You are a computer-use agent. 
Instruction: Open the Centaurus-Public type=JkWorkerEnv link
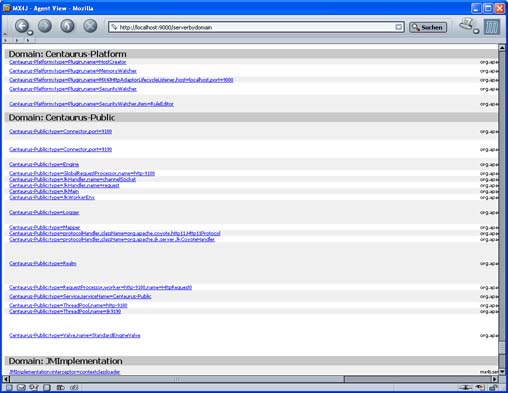coord(52,197)
